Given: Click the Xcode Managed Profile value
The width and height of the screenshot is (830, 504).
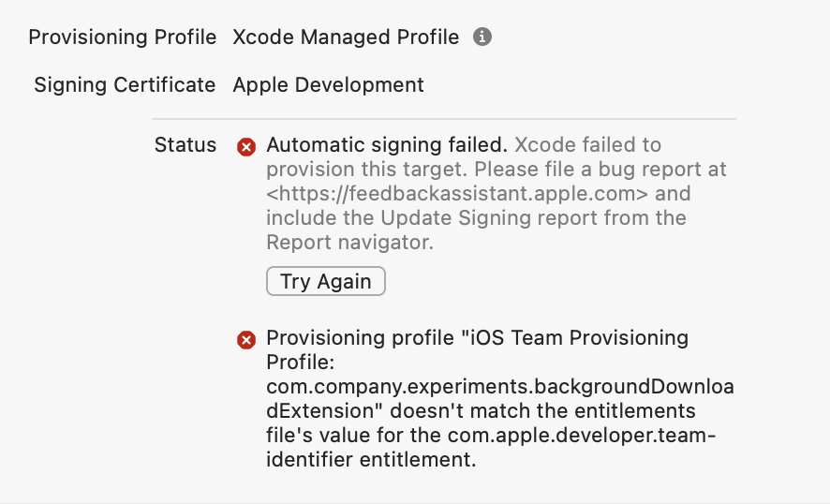Looking at the screenshot, I should (x=346, y=37).
